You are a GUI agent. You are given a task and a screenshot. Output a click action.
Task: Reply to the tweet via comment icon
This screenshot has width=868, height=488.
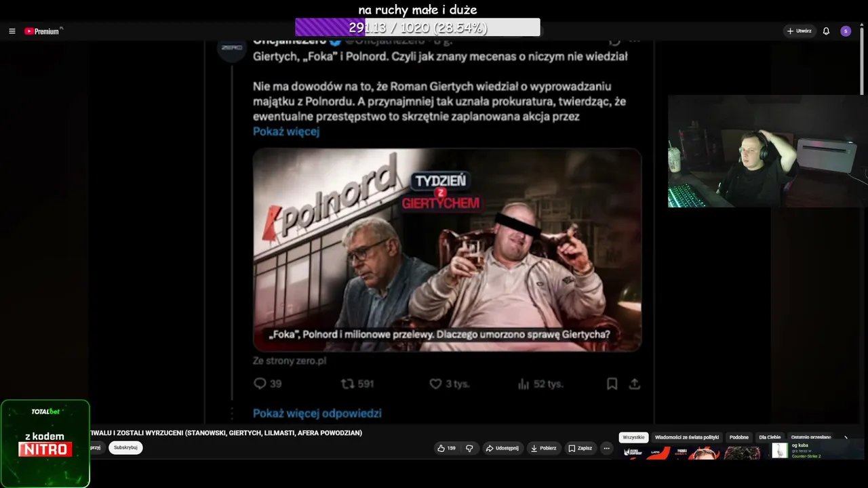[x=267, y=384]
